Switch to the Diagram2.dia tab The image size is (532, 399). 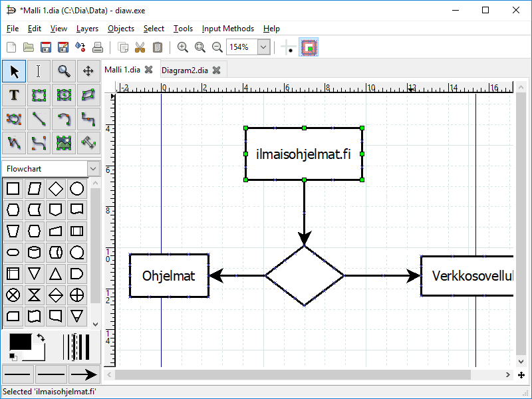[185, 70]
